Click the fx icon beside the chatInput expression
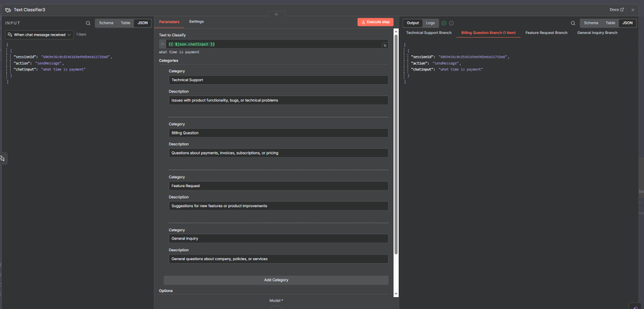Screen dimensions: 644x309 (163, 45)
